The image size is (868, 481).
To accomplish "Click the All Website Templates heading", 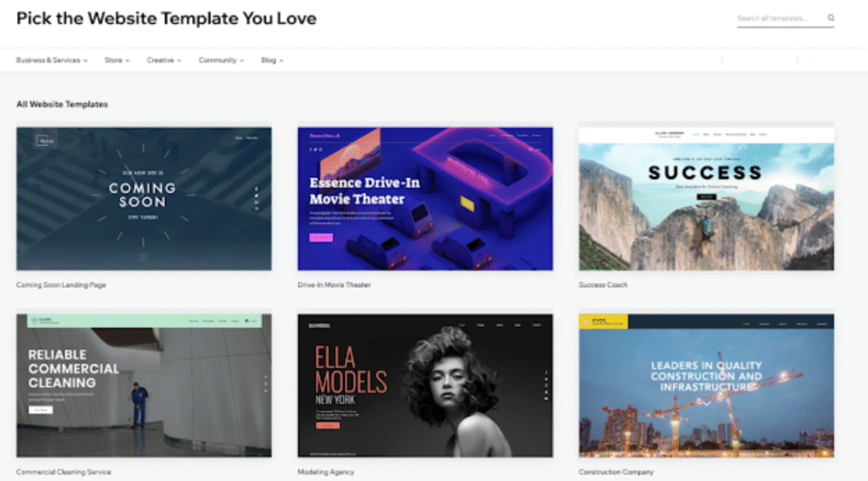I will click(62, 104).
